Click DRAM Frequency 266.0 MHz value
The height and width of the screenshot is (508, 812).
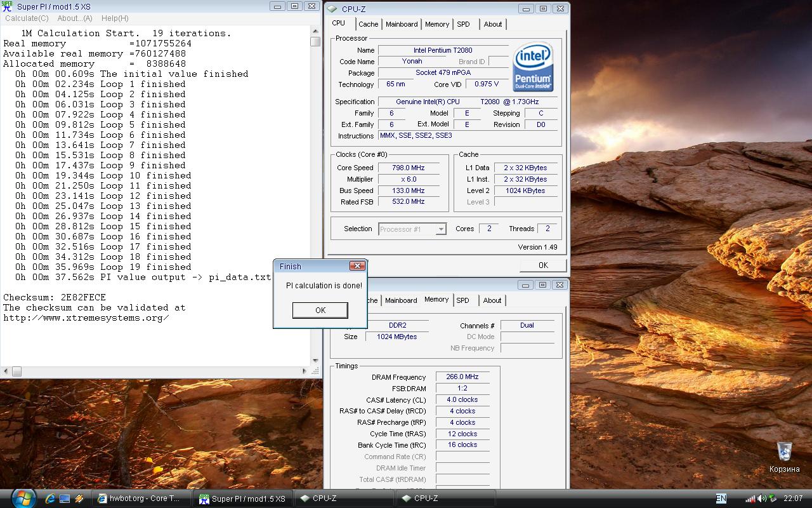coord(462,377)
